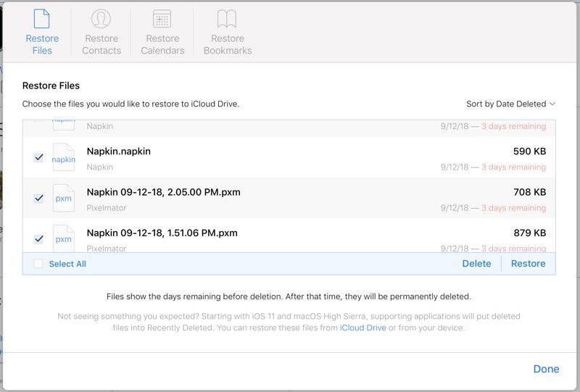Screen dimensions: 580x392
Task: Click the date remaining text in the 708 KB row
Action: coord(493,208)
